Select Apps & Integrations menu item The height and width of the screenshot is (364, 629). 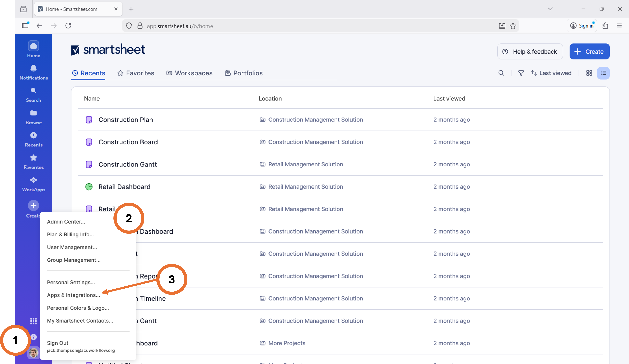[73, 295]
